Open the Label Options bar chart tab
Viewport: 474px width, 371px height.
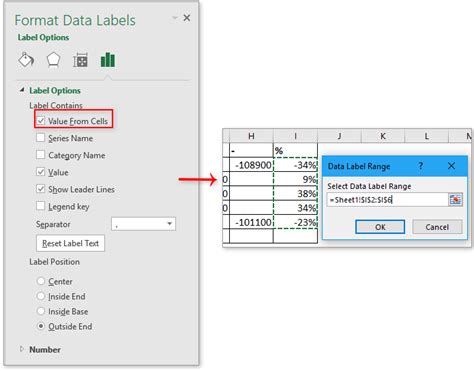click(x=108, y=60)
